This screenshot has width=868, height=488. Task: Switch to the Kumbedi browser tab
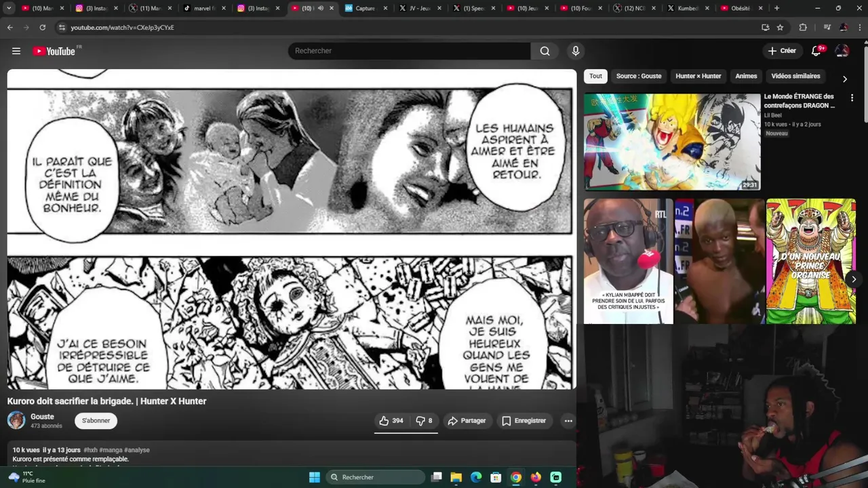(x=688, y=8)
